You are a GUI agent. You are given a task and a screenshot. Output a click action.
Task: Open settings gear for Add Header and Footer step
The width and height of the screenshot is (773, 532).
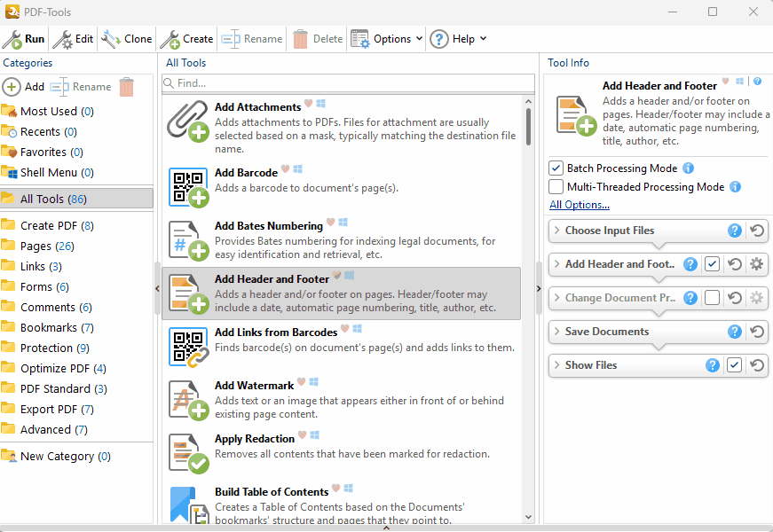coord(756,264)
